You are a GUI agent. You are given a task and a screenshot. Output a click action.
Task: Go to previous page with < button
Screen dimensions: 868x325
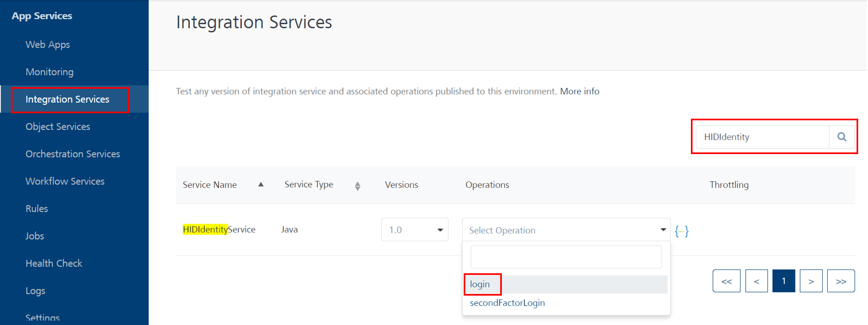756,281
